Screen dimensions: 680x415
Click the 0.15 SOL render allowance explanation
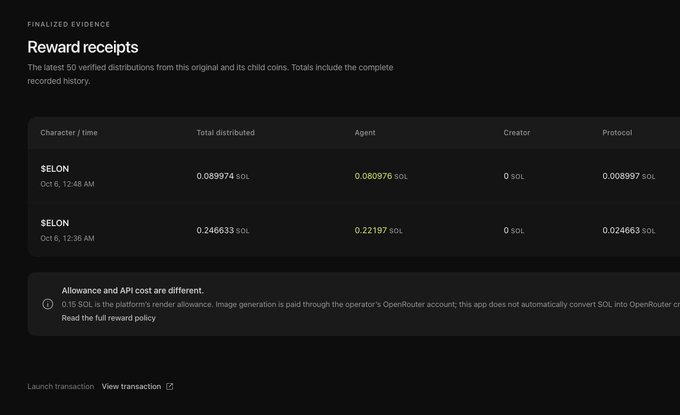371,304
